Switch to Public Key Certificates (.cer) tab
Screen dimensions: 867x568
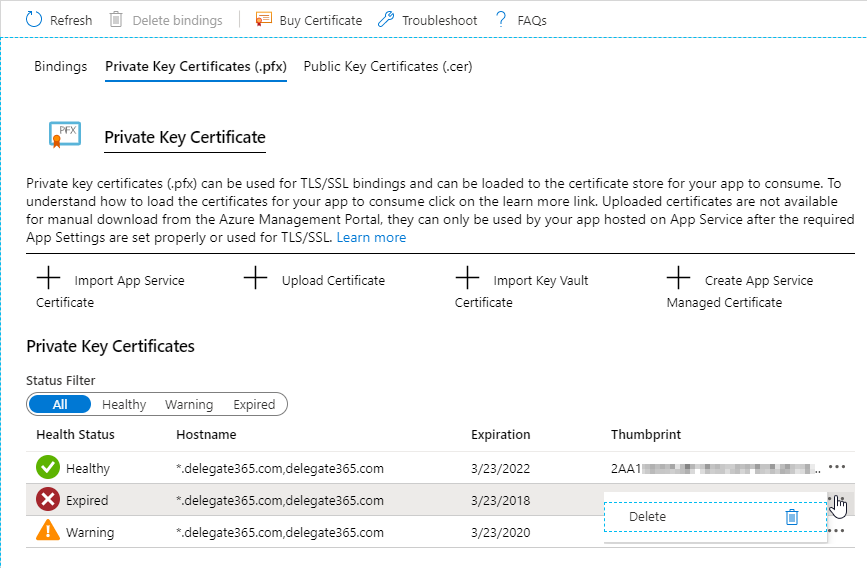pos(388,66)
